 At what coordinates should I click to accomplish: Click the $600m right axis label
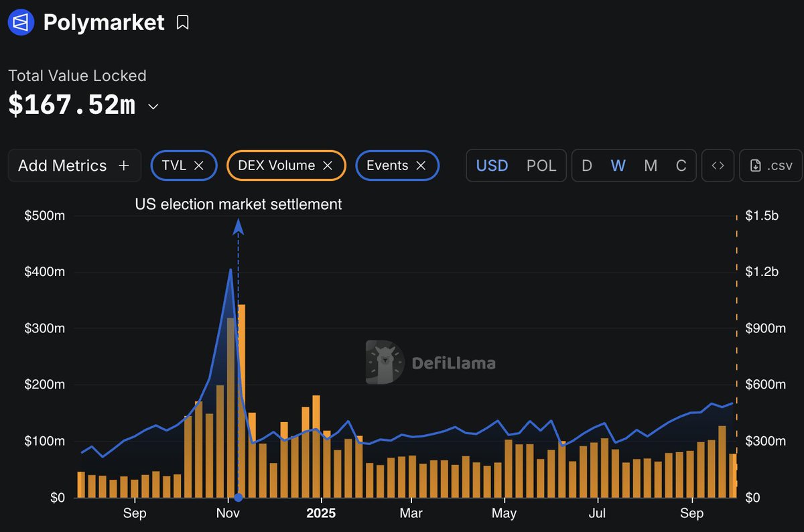(765, 385)
